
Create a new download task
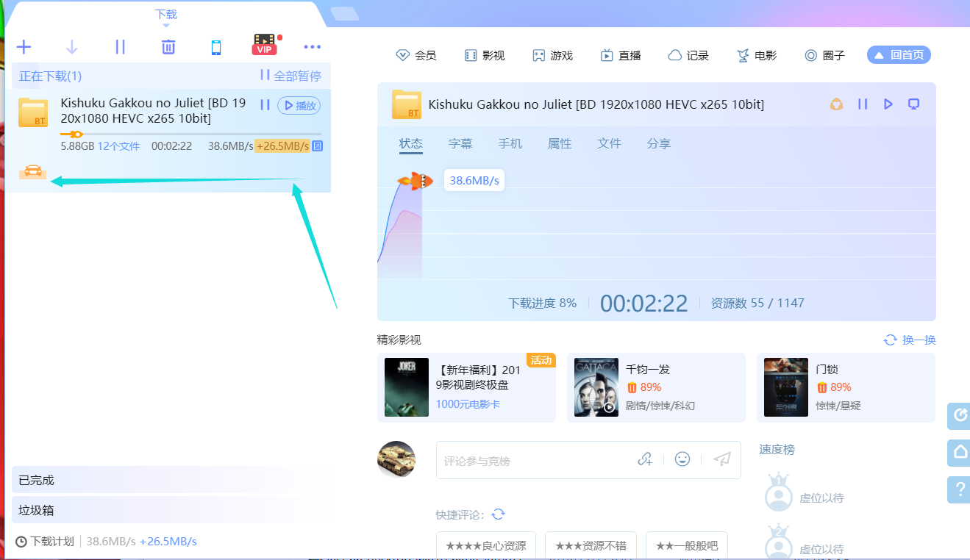click(24, 46)
